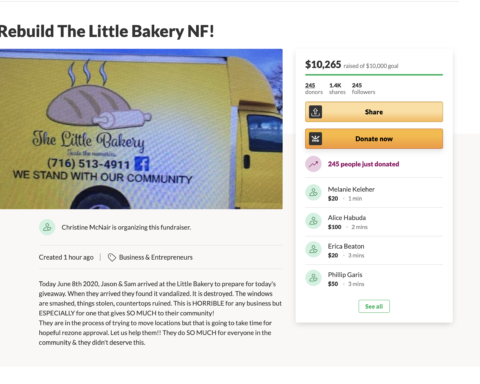Click the 245 people just donated text
This screenshot has height=384, width=480.
click(x=363, y=164)
